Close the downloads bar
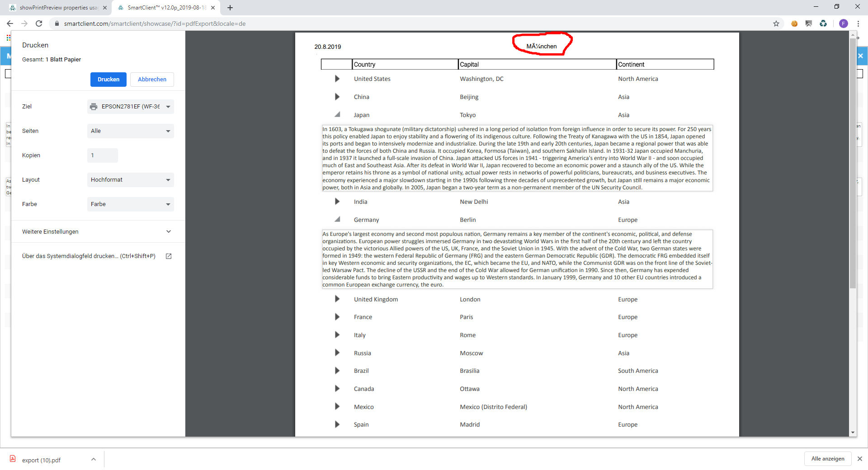 point(859,459)
